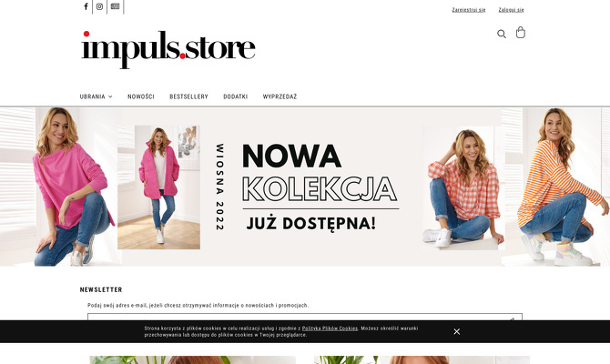
Task: Click the card-shaped icon beside Instagram
Action: pos(115,6)
